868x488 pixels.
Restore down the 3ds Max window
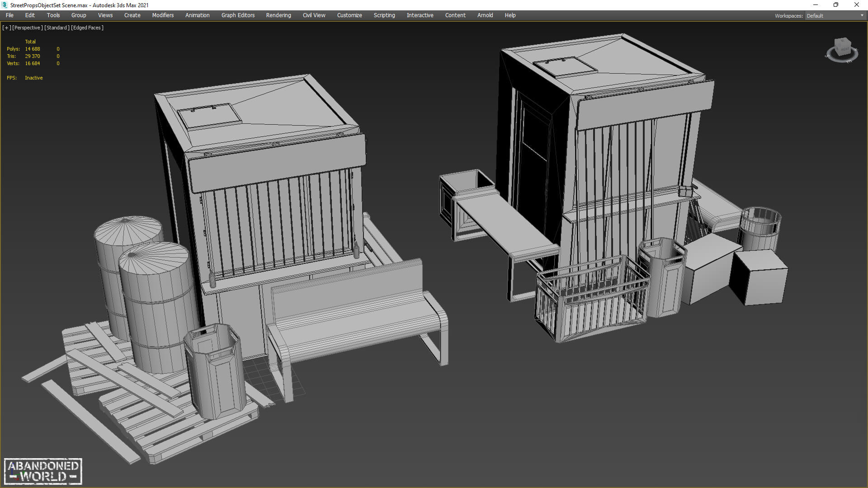(836, 5)
